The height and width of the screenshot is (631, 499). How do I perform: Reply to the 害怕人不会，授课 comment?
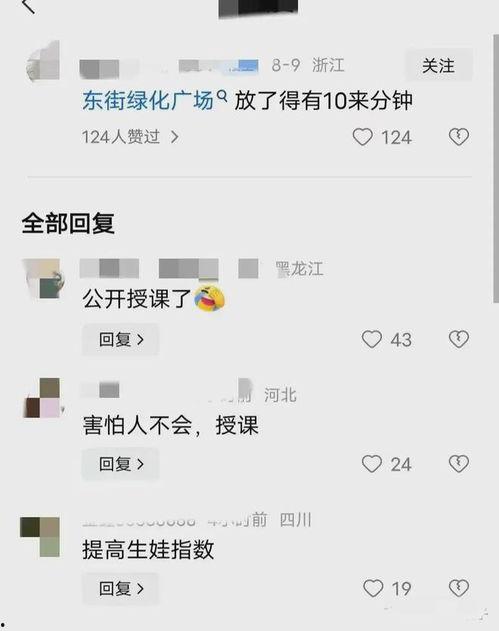pyautogui.click(x=120, y=464)
